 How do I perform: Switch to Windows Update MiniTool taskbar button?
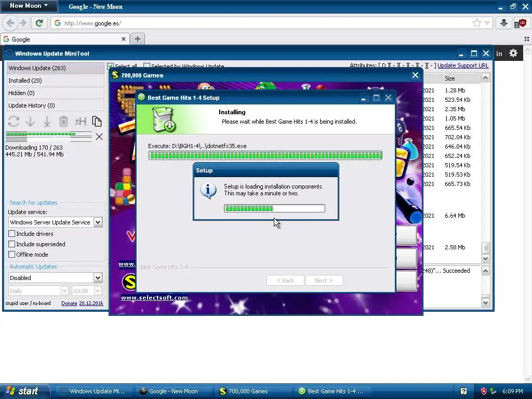tap(94, 391)
